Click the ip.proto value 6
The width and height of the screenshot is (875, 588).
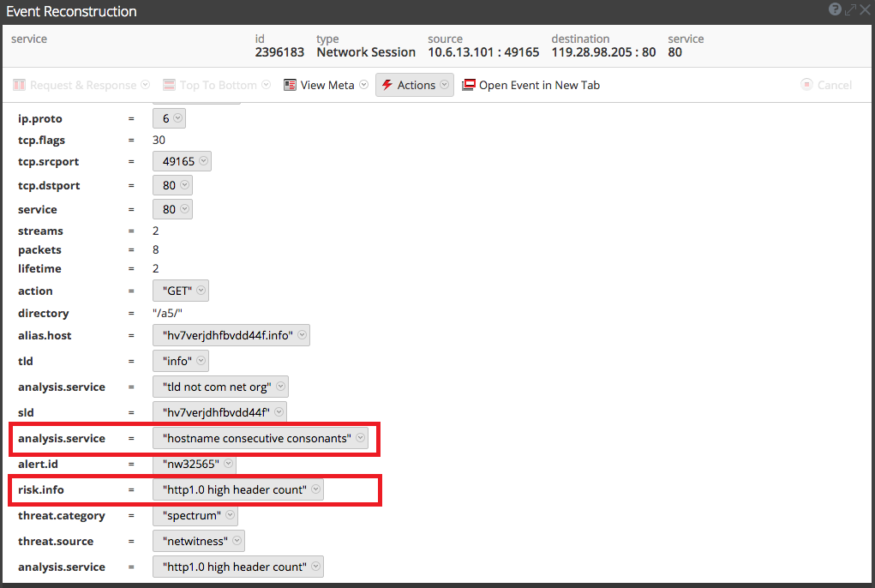click(165, 118)
